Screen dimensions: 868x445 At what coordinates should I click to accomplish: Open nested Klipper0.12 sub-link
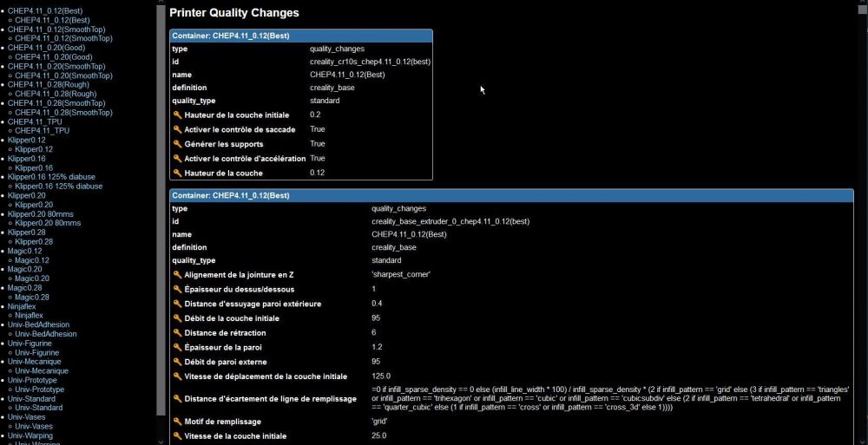tap(34, 149)
